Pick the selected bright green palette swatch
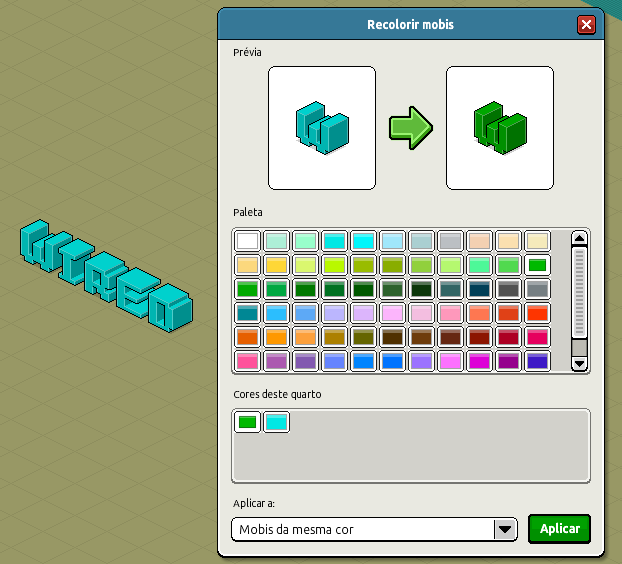 tap(538, 265)
